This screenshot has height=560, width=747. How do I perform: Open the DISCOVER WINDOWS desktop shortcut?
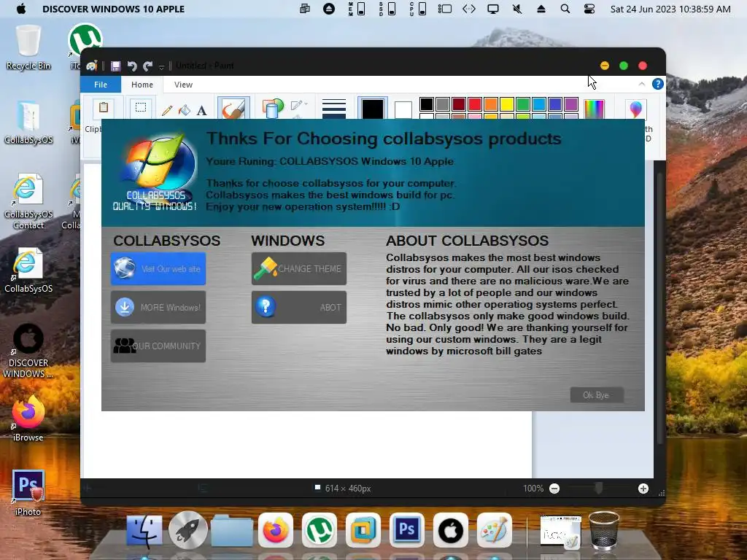pos(28,351)
